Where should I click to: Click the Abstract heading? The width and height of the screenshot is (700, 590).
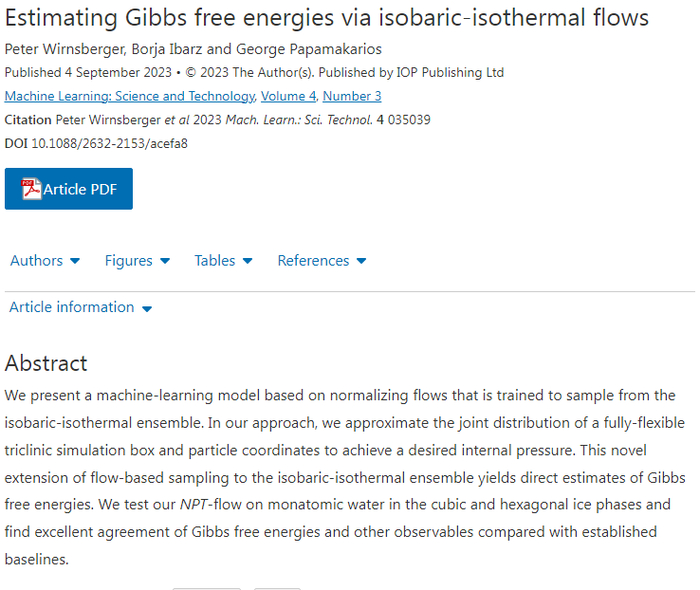46,363
